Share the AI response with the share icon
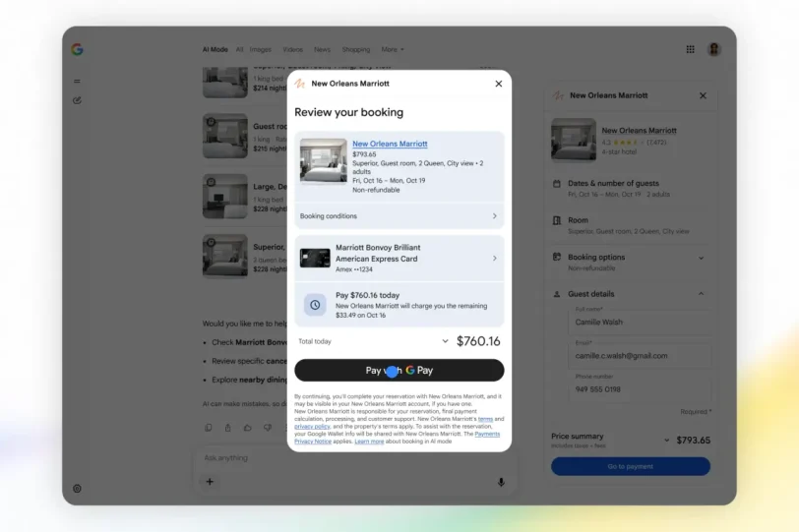 point(227,428)
